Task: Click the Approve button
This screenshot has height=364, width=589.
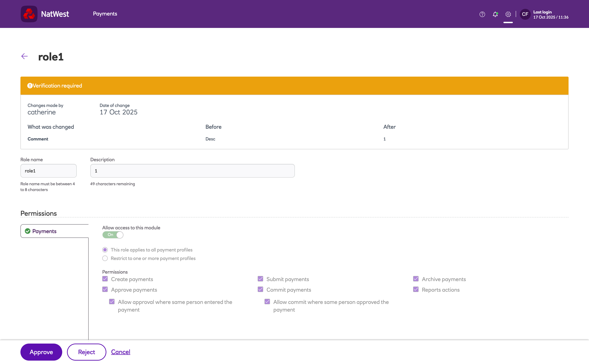Action: tap(41, 352)
